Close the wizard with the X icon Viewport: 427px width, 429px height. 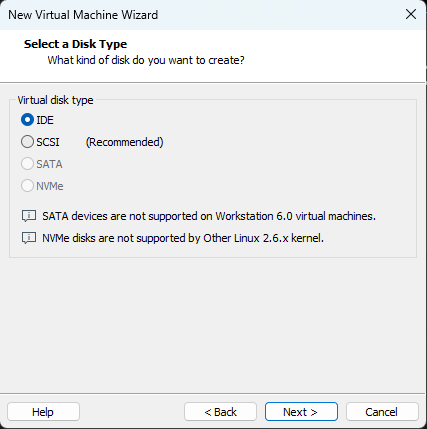411,14
